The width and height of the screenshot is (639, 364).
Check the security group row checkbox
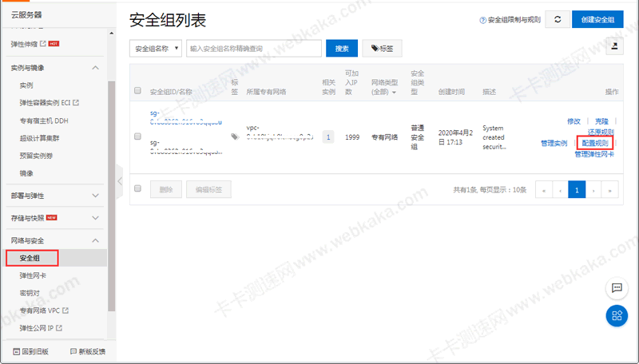pos(137,136)
